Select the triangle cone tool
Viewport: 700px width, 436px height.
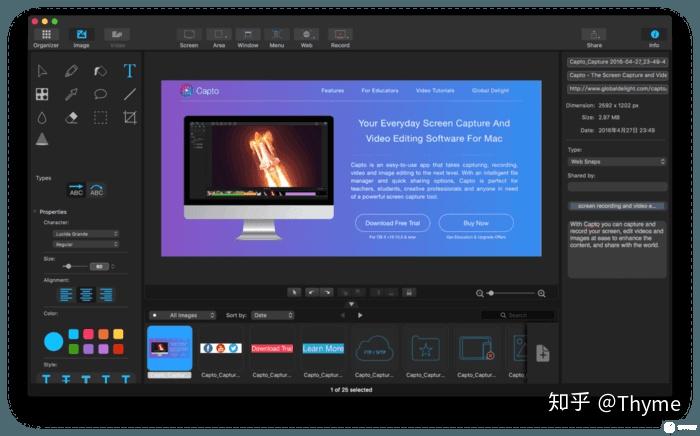click(x=42, y=139)
